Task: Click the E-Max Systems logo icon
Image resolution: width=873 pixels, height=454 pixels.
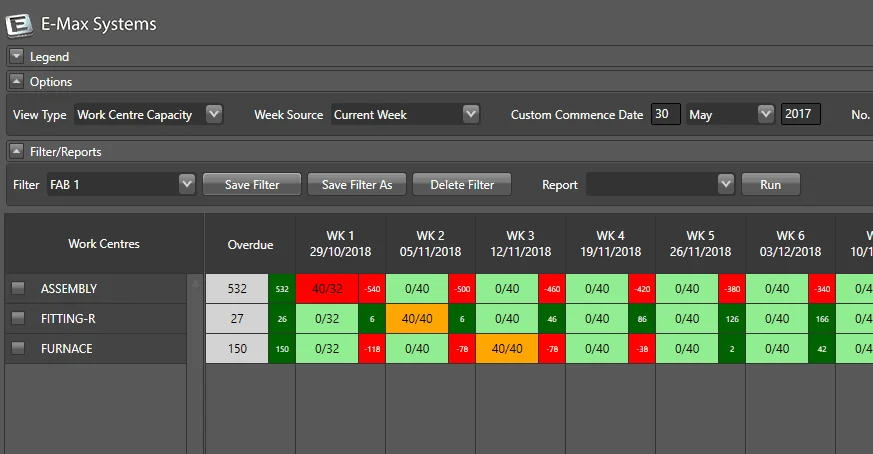Action: (19, 25)
